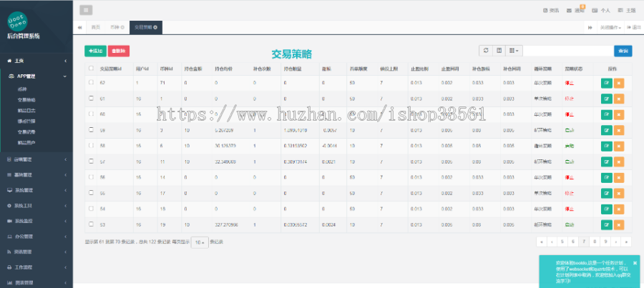Expand the 系统工具 sidebar menu
Screen dimensions: 644x288
pos(36,206)
